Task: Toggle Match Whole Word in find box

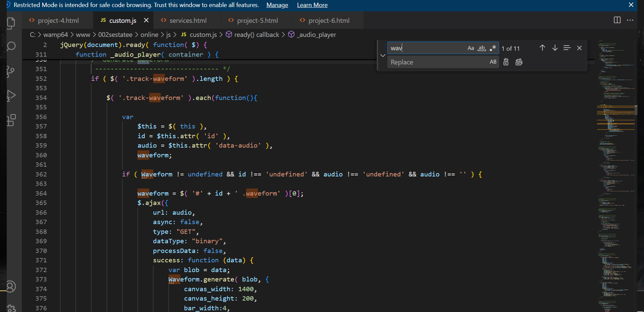Action: click(x=482, y=48)
